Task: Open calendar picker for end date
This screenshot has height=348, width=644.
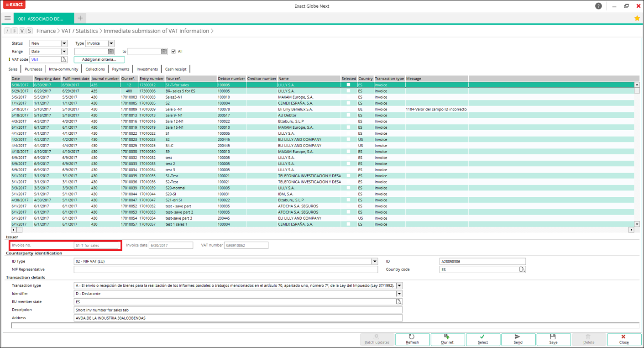Action: pos(164,52)
